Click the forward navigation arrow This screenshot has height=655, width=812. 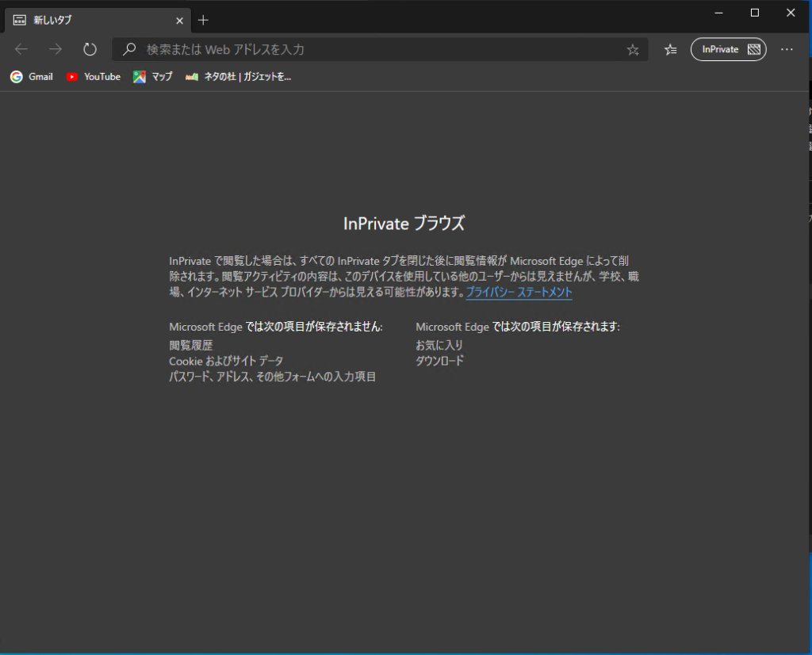tap(56, 49)
